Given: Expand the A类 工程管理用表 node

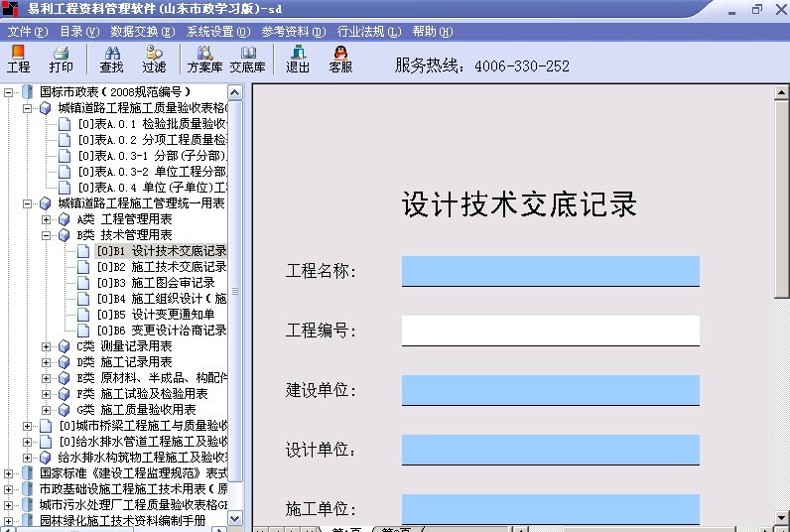Looking at the screenshot, I should click(x=47, y=219).
